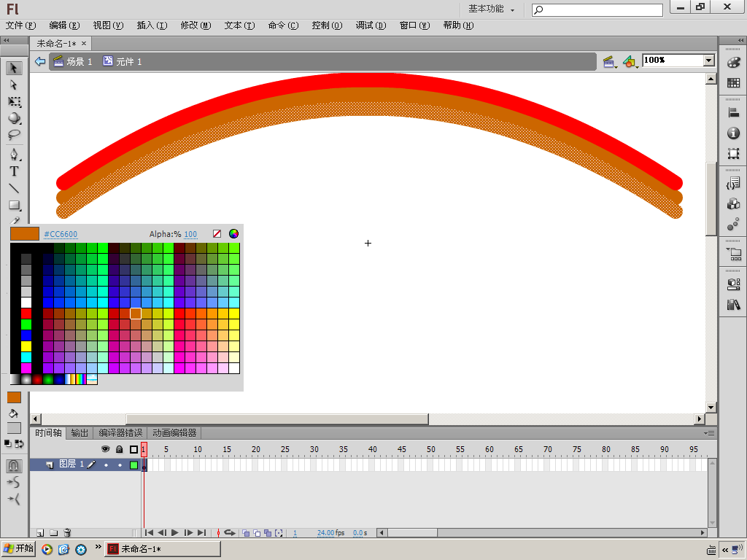Select the Subselection tool (white arrow)

click(14, 85)
